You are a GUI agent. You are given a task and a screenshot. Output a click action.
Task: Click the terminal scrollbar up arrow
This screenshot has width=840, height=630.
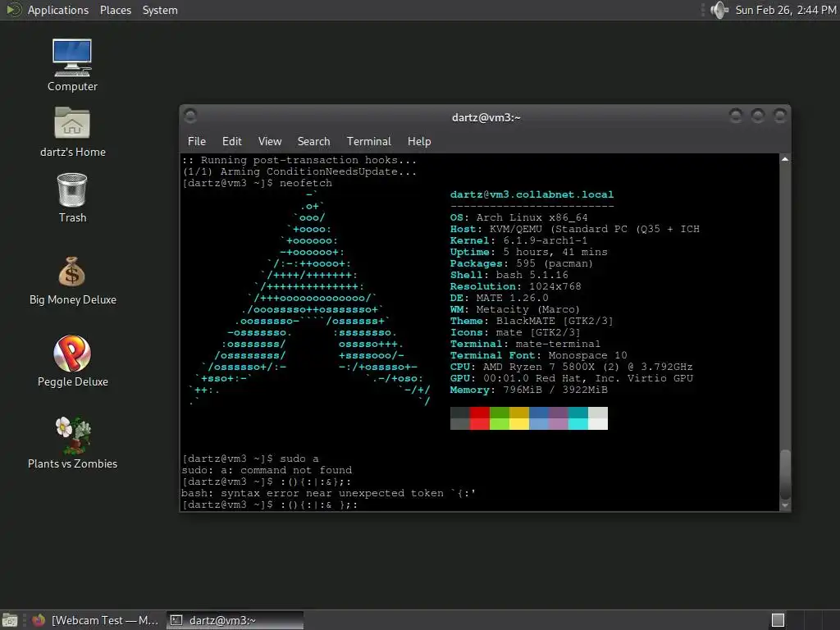click(x=785, y=159)
